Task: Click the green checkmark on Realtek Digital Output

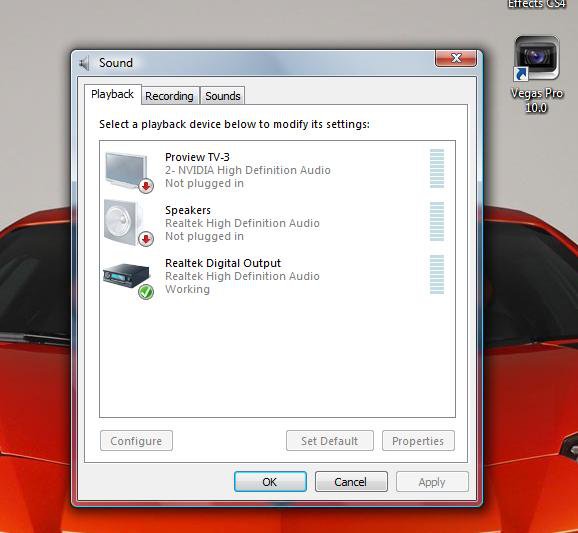Action: (x=146, y=292)
